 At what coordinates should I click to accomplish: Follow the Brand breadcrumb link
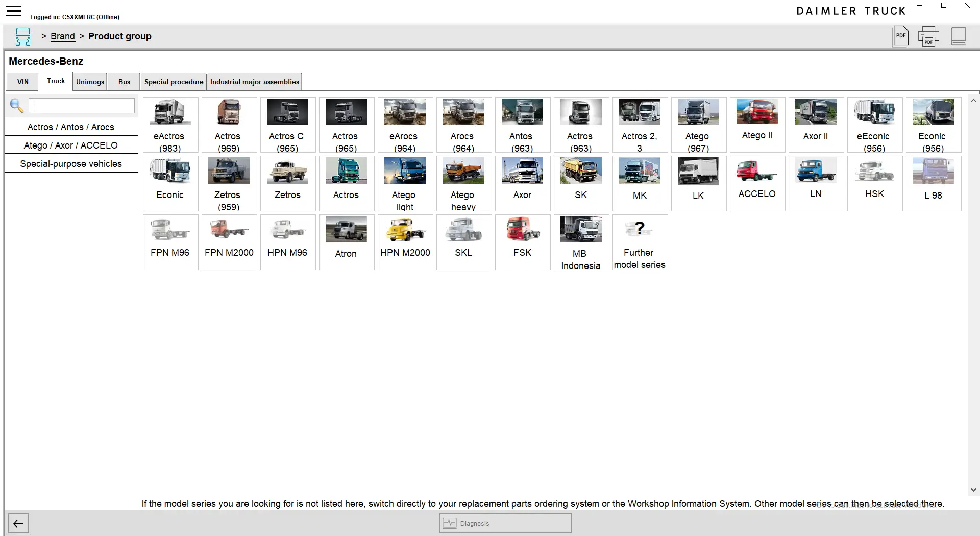(x=63, y=36)
